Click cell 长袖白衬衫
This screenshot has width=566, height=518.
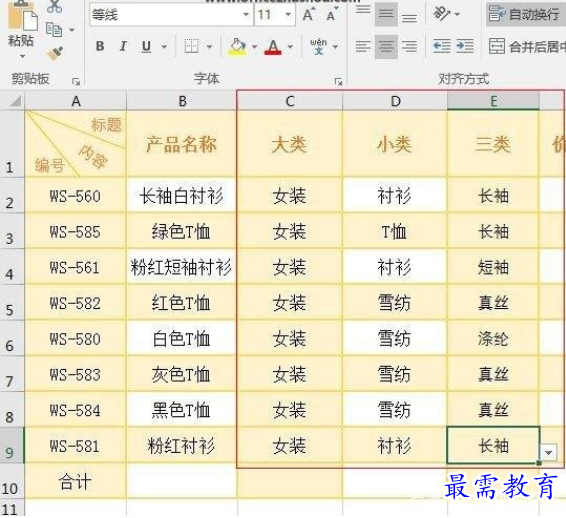(182, 195)
